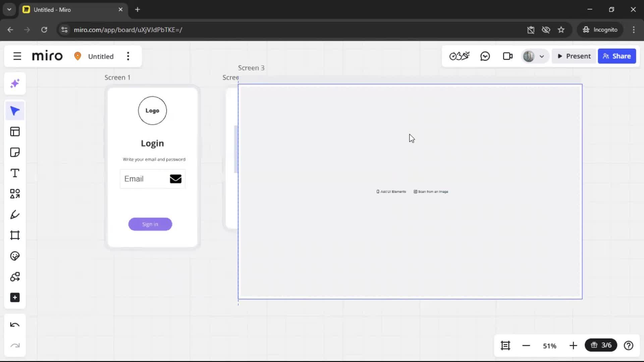
Task: Click the blue Share button
Action: click(x=617, y=56)
